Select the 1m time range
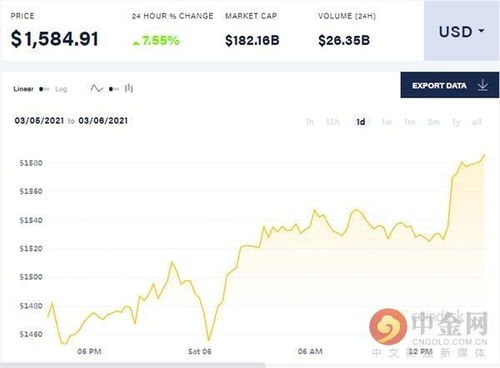 tap(410, 122)
